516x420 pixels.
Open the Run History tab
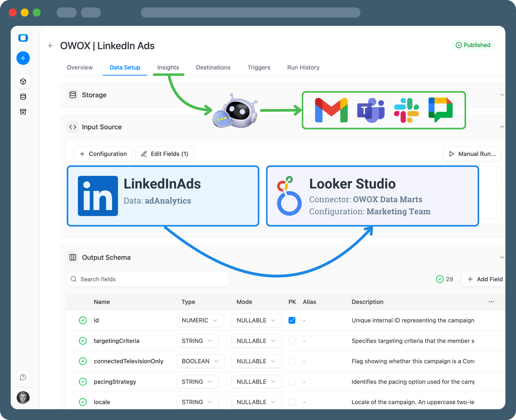point(303,67)
